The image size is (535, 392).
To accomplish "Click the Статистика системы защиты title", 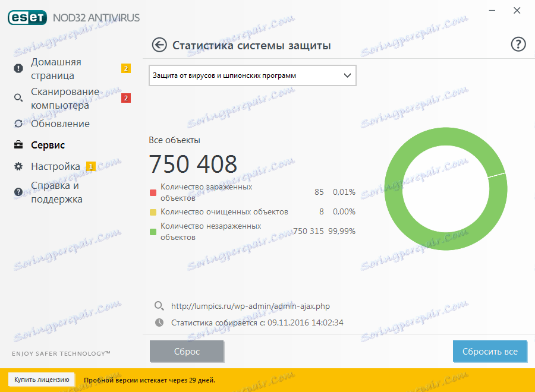I will coord(251,45).
